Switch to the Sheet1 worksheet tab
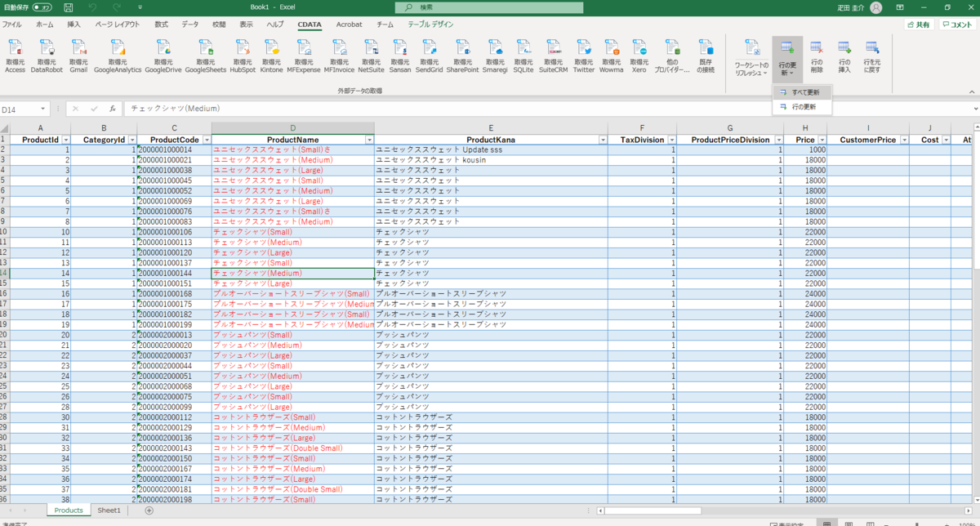 click(109, 510)
